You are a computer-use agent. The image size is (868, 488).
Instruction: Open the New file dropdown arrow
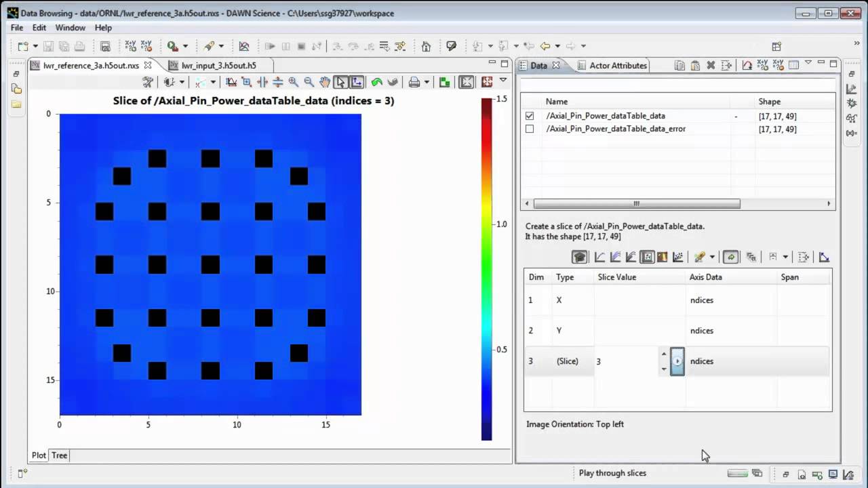click(x=35, y=46)
